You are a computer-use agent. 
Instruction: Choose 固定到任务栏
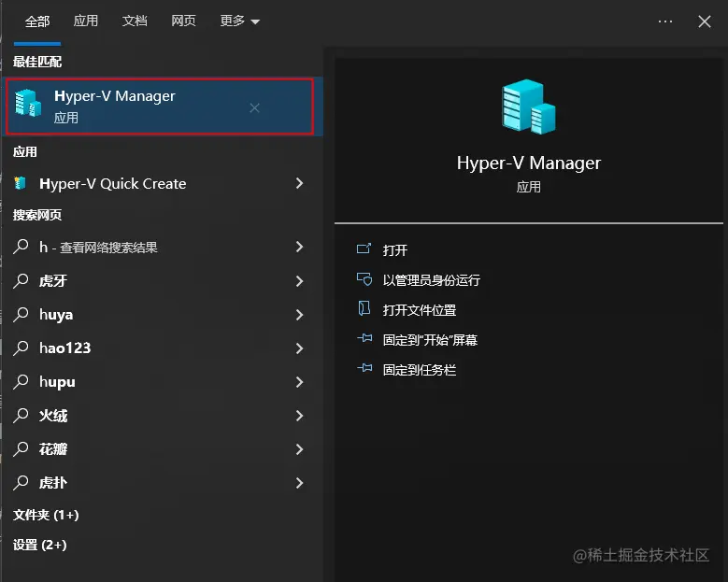pos(420,370)
